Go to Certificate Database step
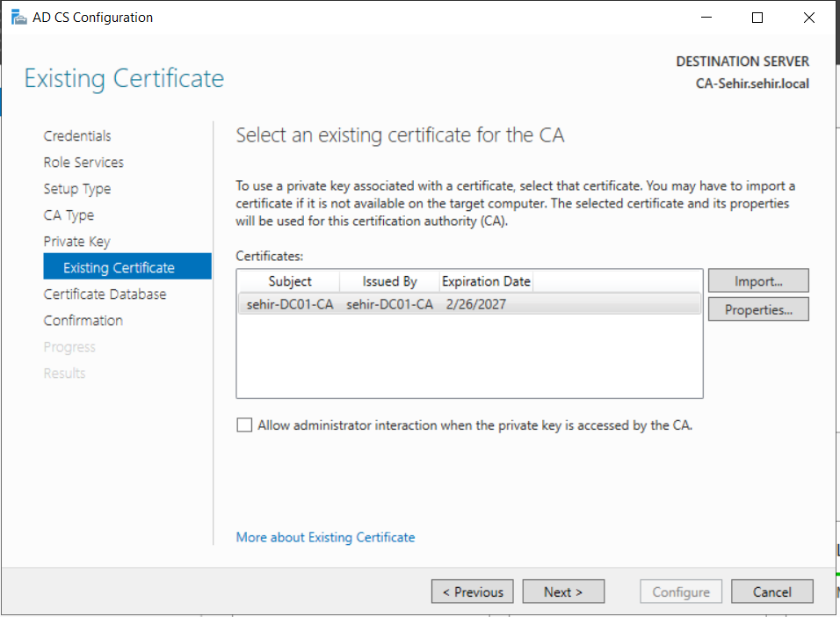Viewport: 840px width, 617px height. tap(105, 294)
